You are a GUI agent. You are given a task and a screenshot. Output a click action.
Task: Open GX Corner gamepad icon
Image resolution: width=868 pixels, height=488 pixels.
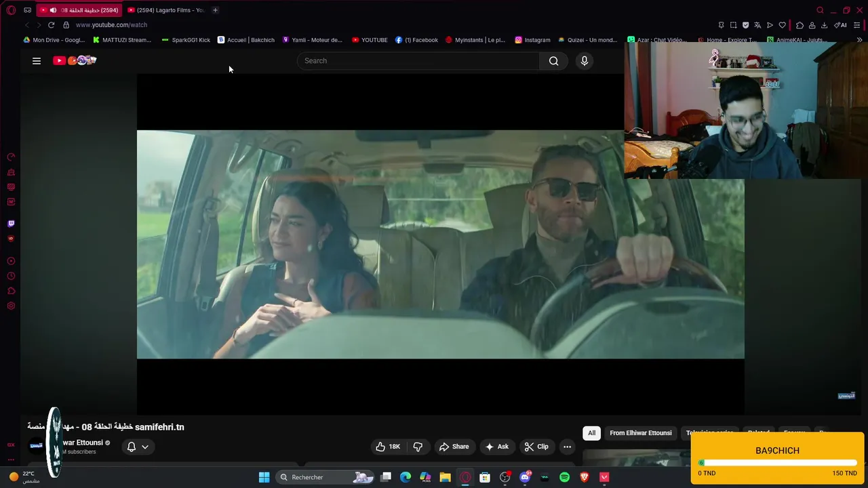point(27,10)
